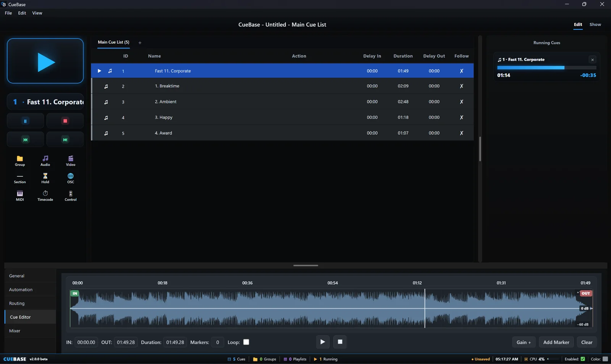Stop audio preview in the cue editor
The height and width of the screenshot is (364, 611).
click(x=340, y=342)
